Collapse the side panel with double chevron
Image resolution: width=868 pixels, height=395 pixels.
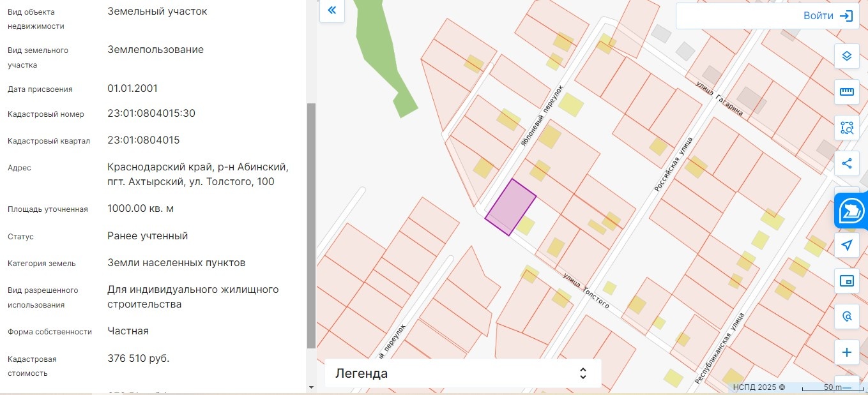[332, 10]
